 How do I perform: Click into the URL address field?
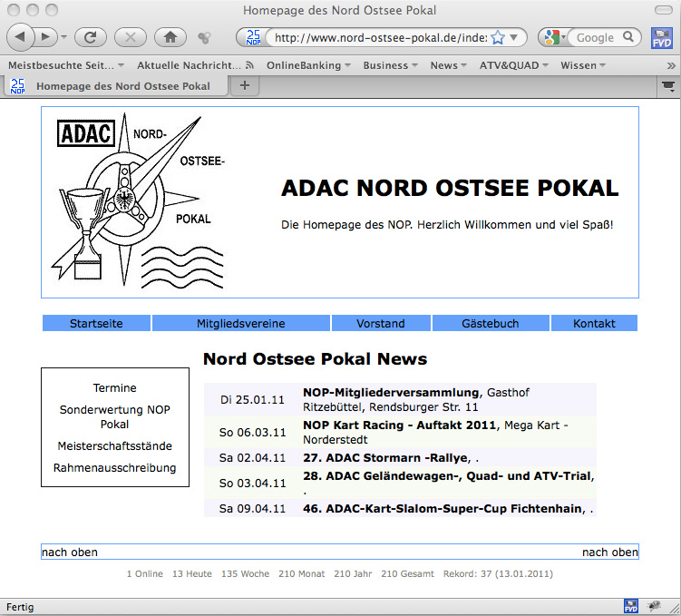(x=379, y=37)
